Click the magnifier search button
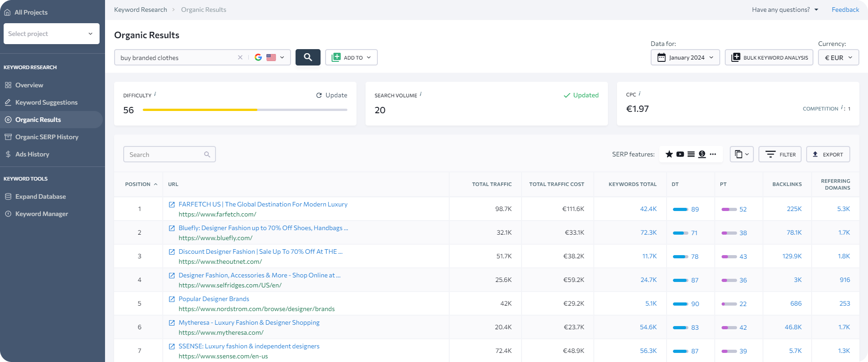 308,57
